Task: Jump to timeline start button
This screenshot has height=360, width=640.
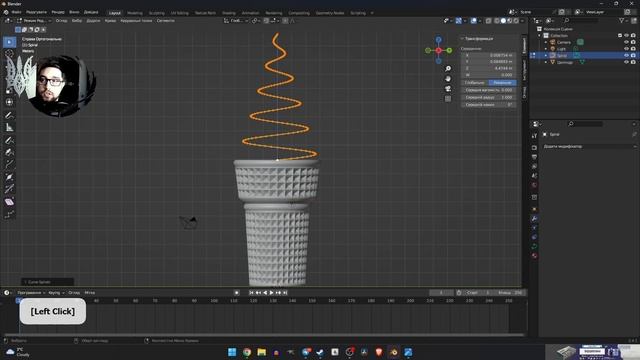Action: pos(251,293)
